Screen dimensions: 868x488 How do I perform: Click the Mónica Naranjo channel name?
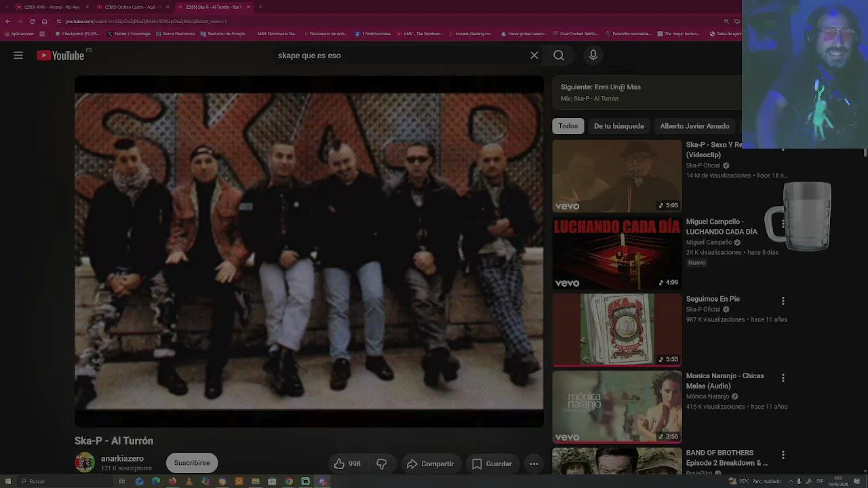tap(707, 396)
